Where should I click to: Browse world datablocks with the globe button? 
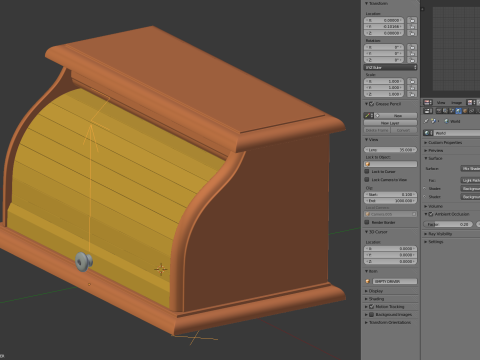428,133
